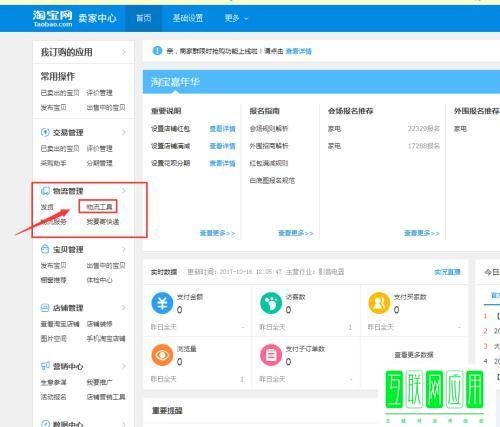Open 查看详情 for 设置店铺满减
Image resolution: width=500 pixels, height=427 pixels.
point(222,146)
